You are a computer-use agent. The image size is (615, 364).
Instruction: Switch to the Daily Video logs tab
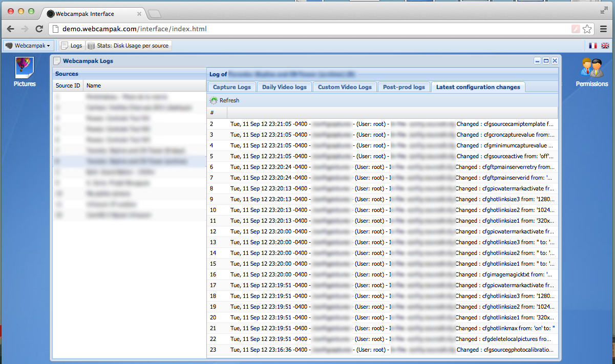(284, 87)
